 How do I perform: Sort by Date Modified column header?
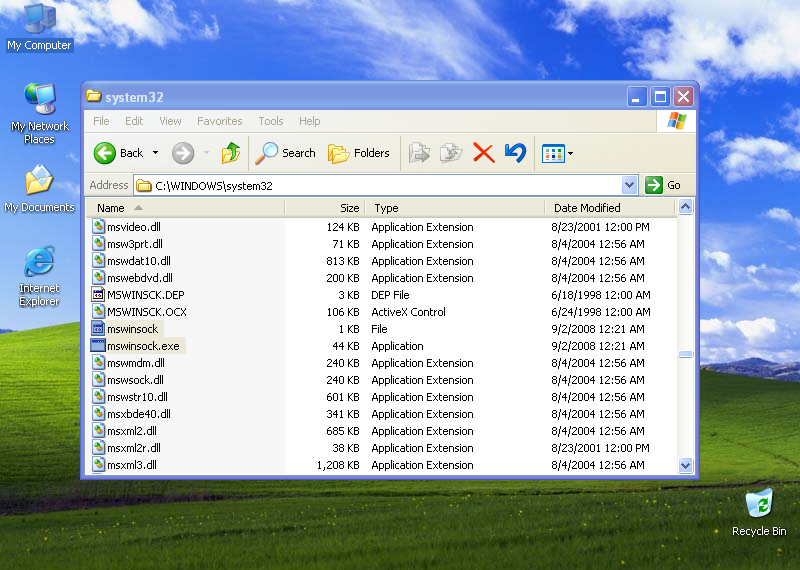click(610, 208)
